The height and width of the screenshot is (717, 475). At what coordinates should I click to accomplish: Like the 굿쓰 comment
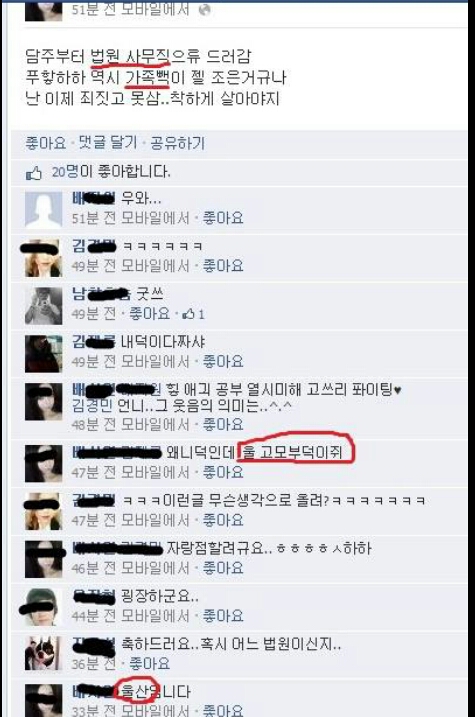(x=149, y=314)
